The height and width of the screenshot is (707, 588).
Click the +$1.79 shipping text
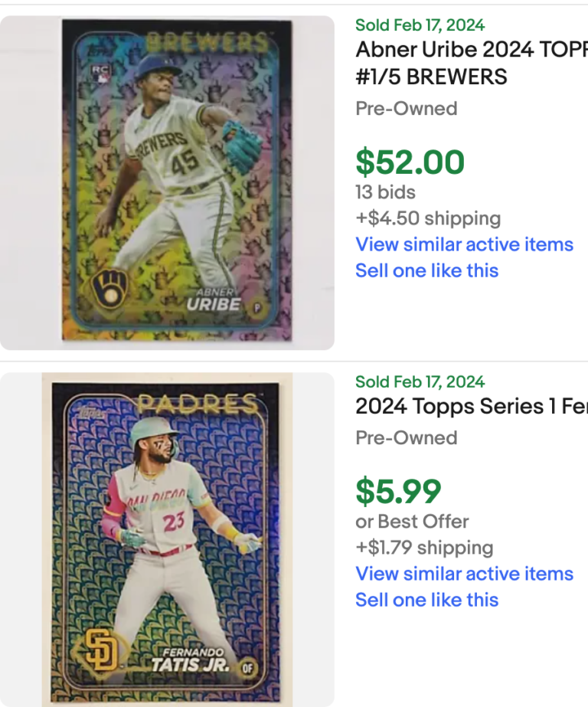[424, 548]
